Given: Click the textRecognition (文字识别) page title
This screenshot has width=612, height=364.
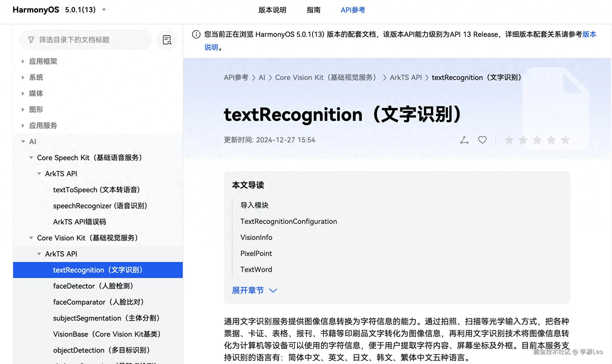Looking at the screenshot, I should tap(343, 115).
